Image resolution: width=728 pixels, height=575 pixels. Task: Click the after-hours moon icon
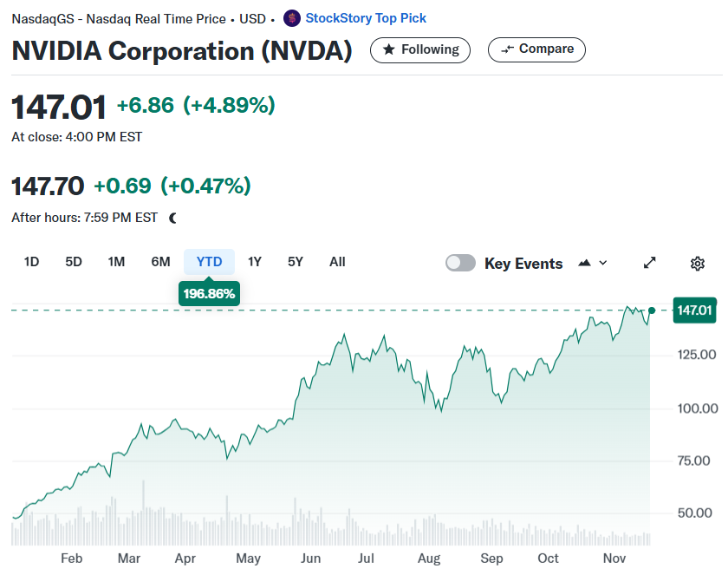point(172,218)
